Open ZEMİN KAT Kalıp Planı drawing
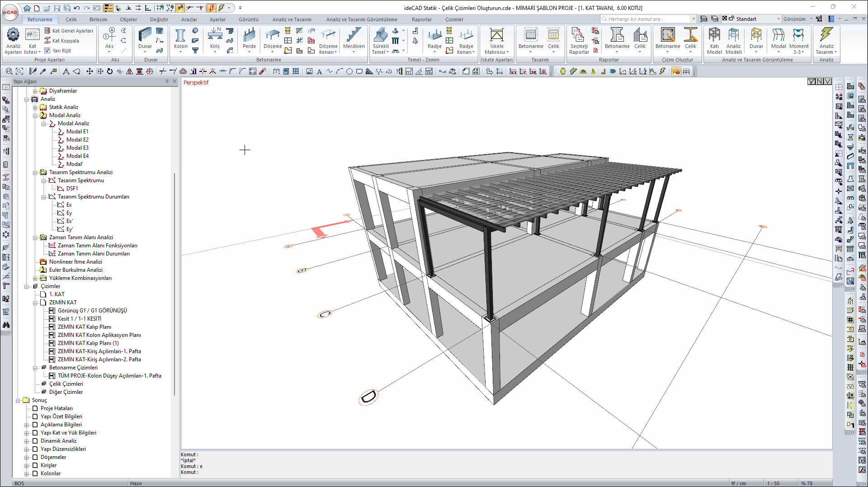The height and width of the screenshot is (487, 868). point(85,327)
